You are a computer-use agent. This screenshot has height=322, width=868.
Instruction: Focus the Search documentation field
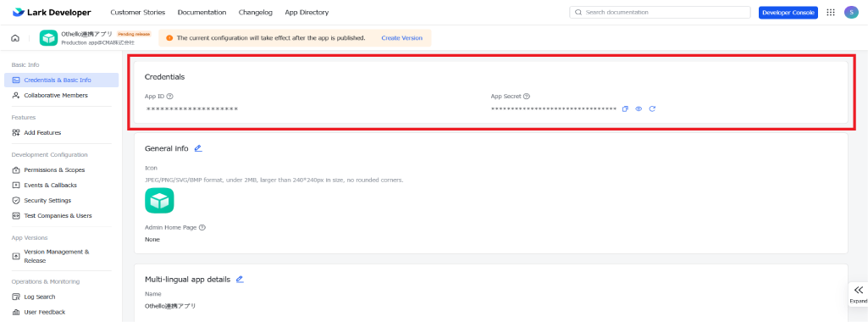pos(660,12)
